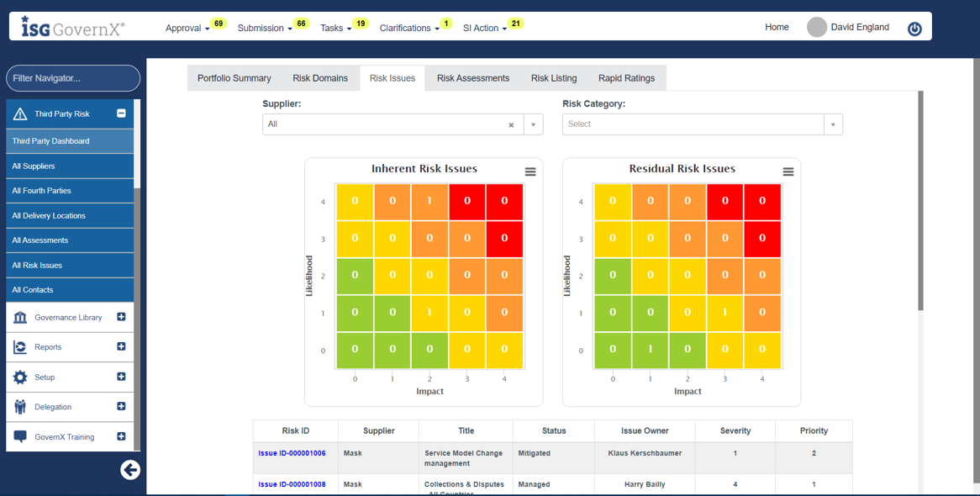The width and height of the screenshot is (980, 496).
Task: Switch to the Risk Assessments tab
Action: click(x=472, y=78)
